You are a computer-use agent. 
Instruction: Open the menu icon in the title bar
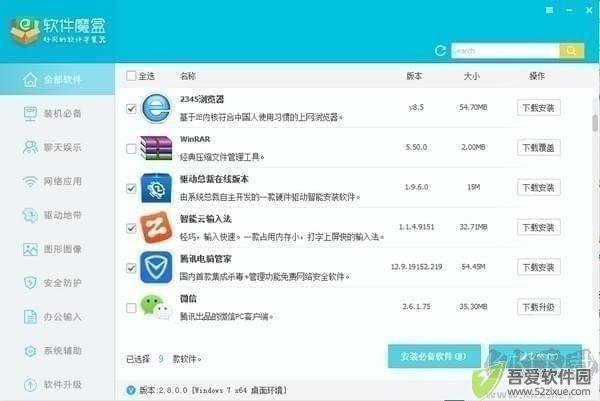click(549, 10)
